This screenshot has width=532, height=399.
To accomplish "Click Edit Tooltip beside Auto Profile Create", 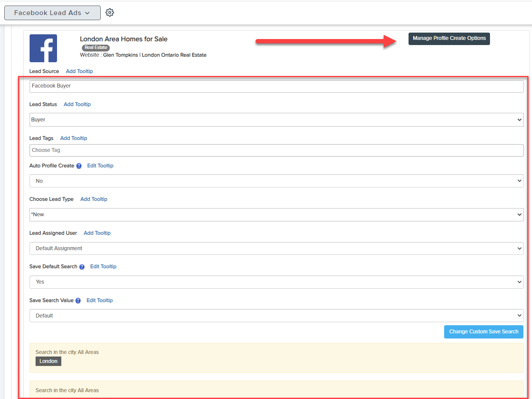I will click(x=100, y=166).
